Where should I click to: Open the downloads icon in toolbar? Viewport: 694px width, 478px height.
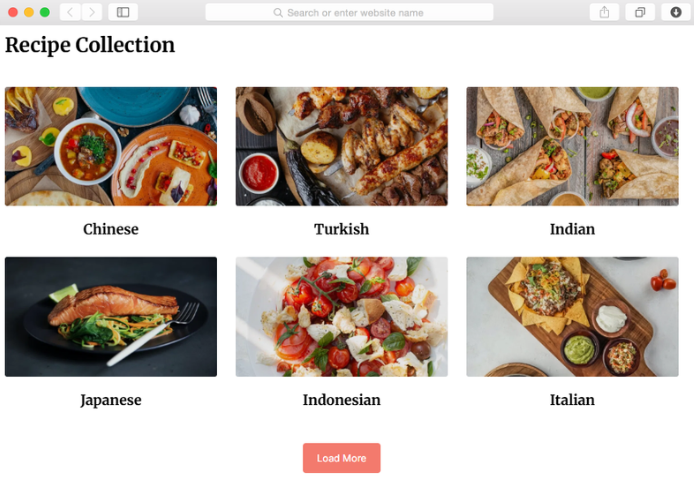point(675,12)
